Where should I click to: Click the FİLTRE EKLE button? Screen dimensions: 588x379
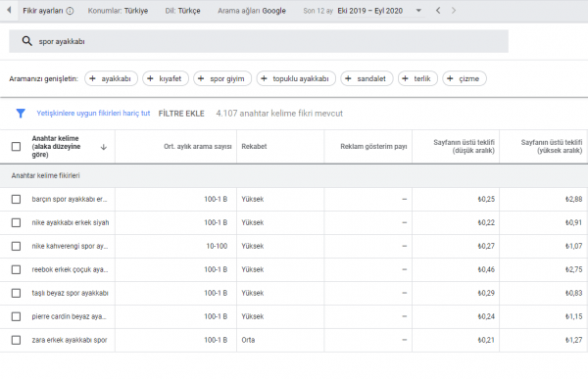coord(181,114)
